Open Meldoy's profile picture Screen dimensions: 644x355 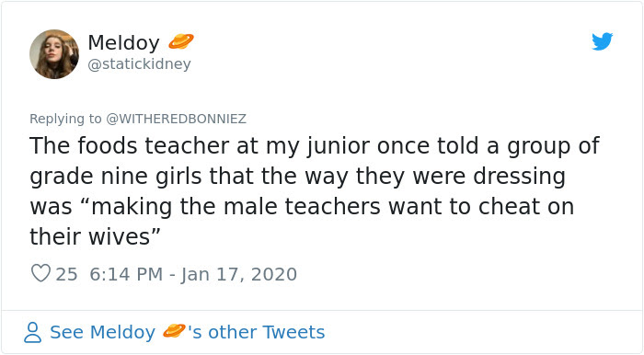pyautogui.click(x=54, y=54)
